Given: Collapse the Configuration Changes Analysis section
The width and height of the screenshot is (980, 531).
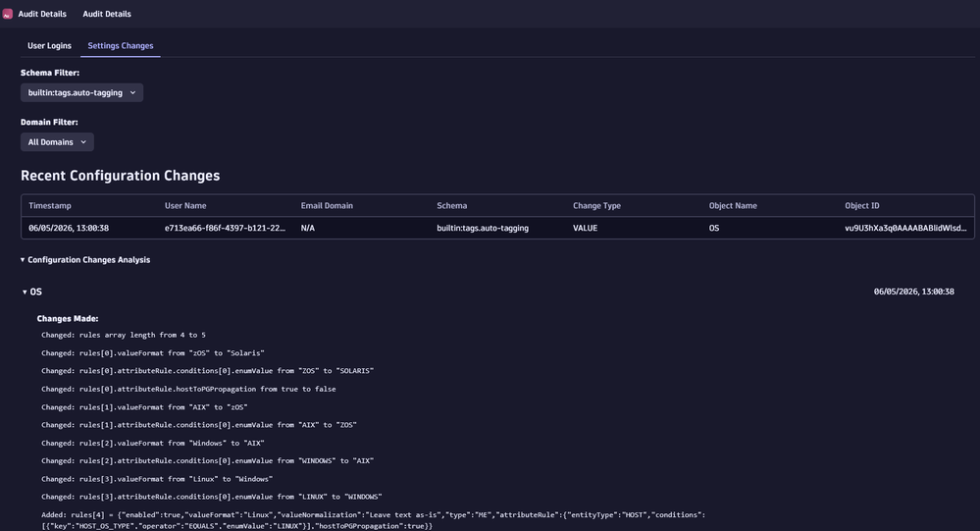Looking at the screenshot, I should click(x=85, y=259).
